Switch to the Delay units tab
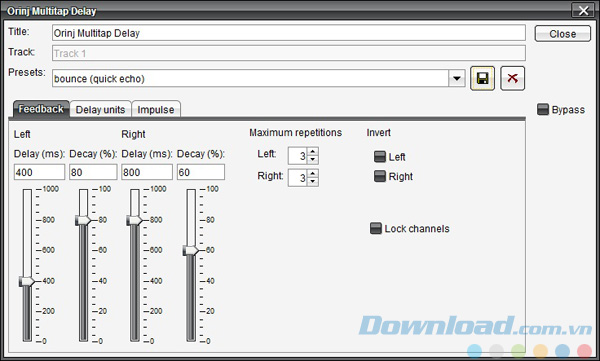Image resolution: width=600 pixels, height=361 pixels. coord(100,109)
